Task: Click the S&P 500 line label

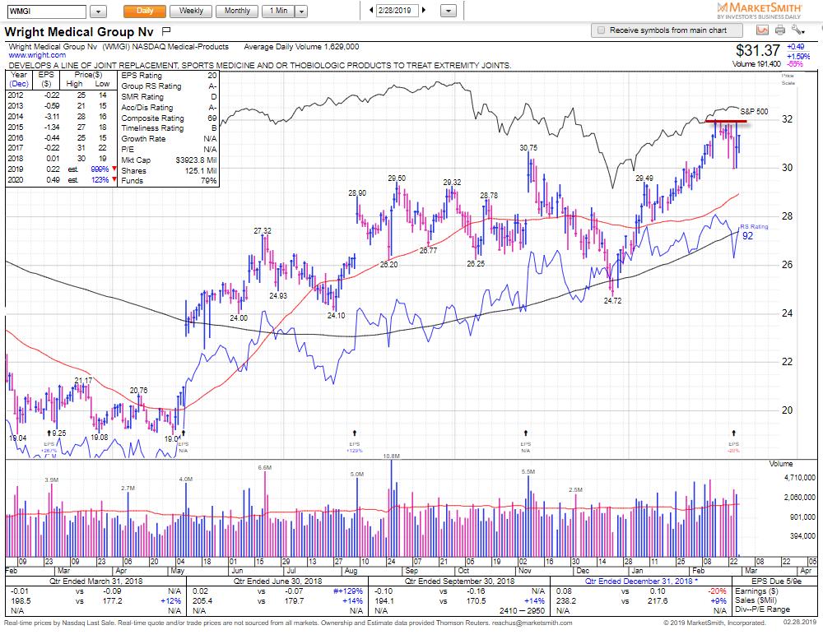Action: tap(754, 112)
